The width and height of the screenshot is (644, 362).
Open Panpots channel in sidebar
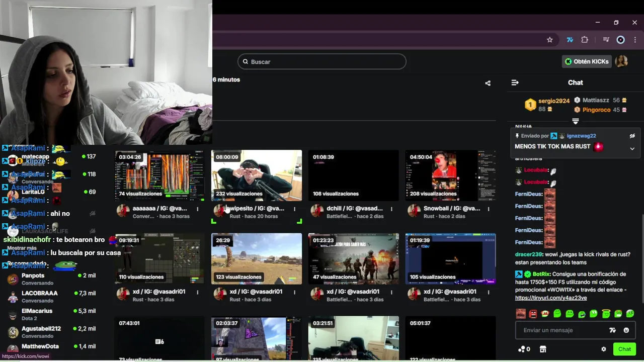click(x=53, y=279)
